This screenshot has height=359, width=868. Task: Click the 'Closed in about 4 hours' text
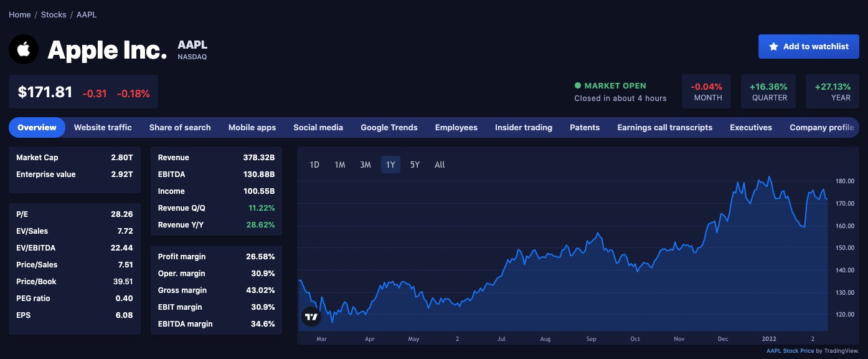(620, 98)
